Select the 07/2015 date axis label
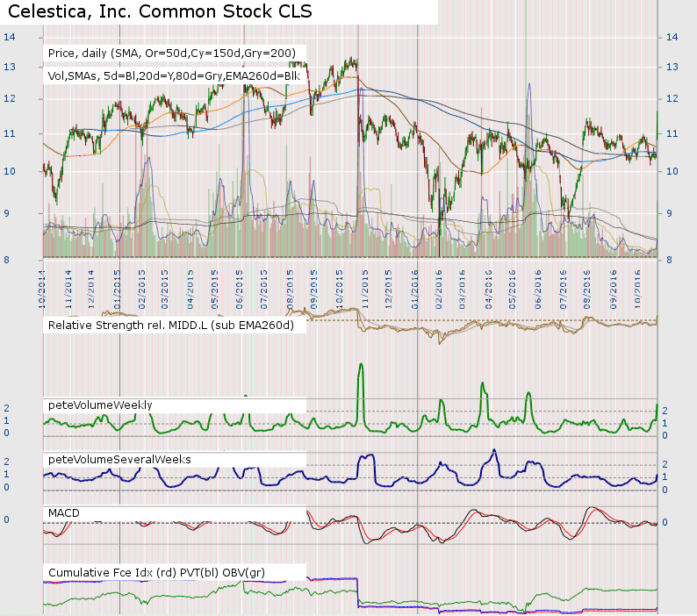Image resolution: width=697 pixels, height=616 pixels. click(x=264, y=290)
